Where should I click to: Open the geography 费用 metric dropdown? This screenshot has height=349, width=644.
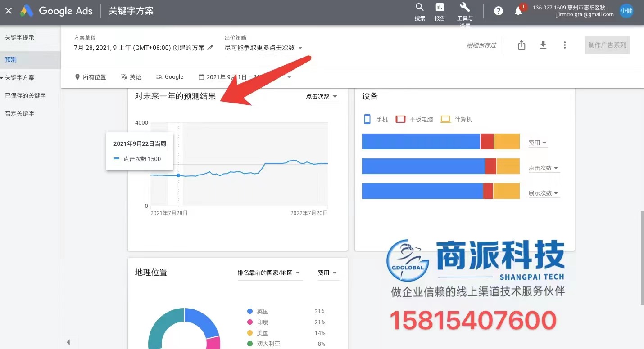[x=328, y=273]
